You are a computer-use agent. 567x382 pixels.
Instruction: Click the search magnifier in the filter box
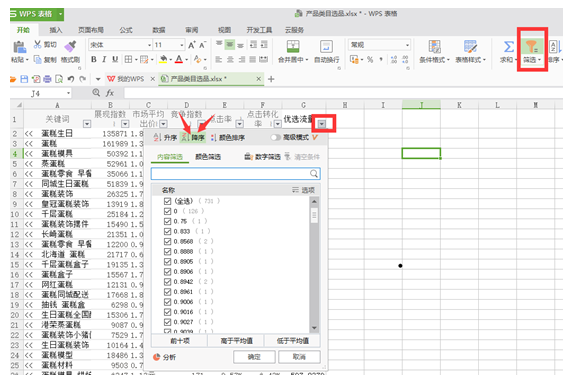pyautogui.click(x=314, y=174)
